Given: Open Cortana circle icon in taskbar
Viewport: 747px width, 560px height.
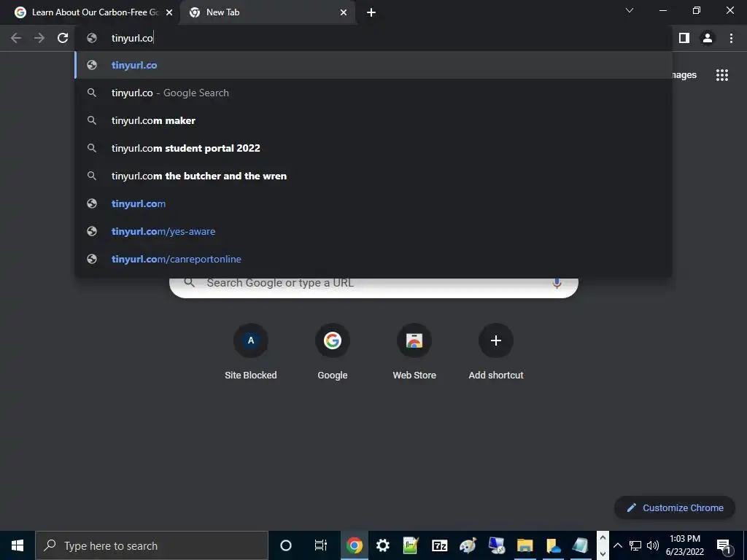Looking at the screenshot, I should tap(285, 545).
